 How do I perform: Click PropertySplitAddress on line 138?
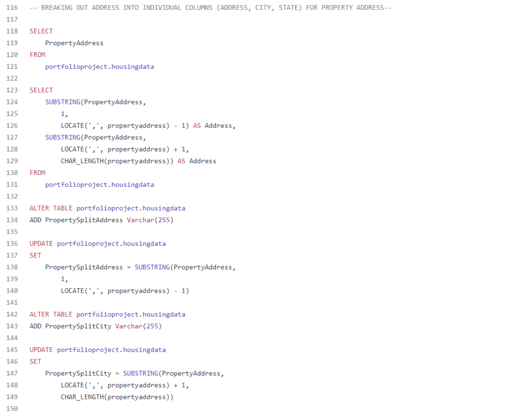(84, 267)
